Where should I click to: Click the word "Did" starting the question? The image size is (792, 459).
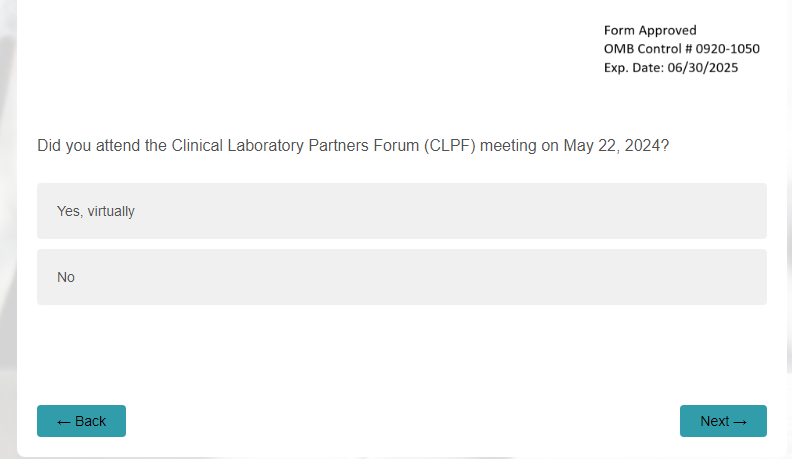pos(50,146)
